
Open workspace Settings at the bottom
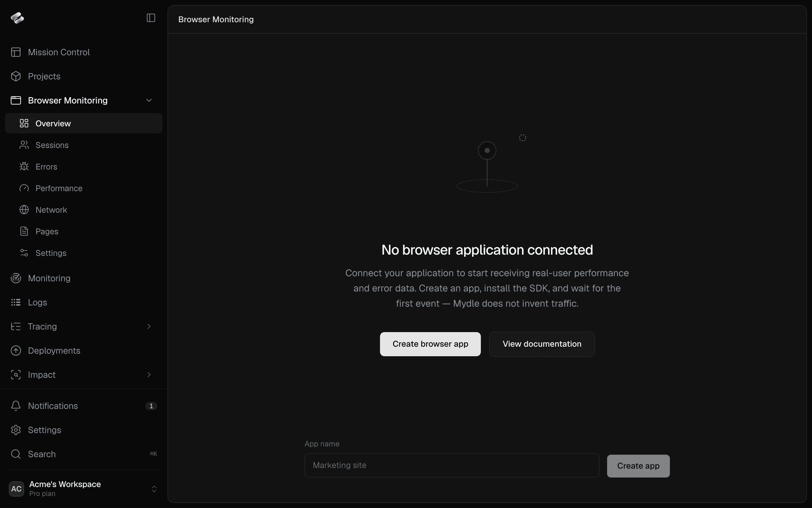pos(83,430)
